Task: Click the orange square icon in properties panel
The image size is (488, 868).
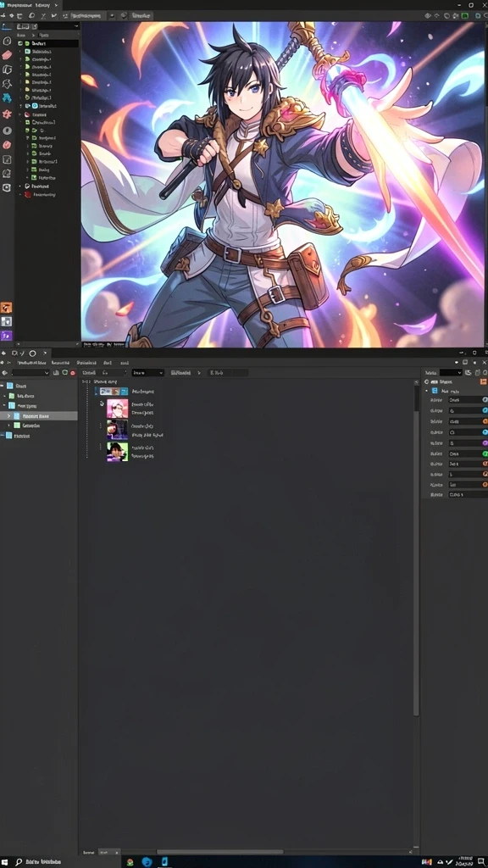Action: 484,381
